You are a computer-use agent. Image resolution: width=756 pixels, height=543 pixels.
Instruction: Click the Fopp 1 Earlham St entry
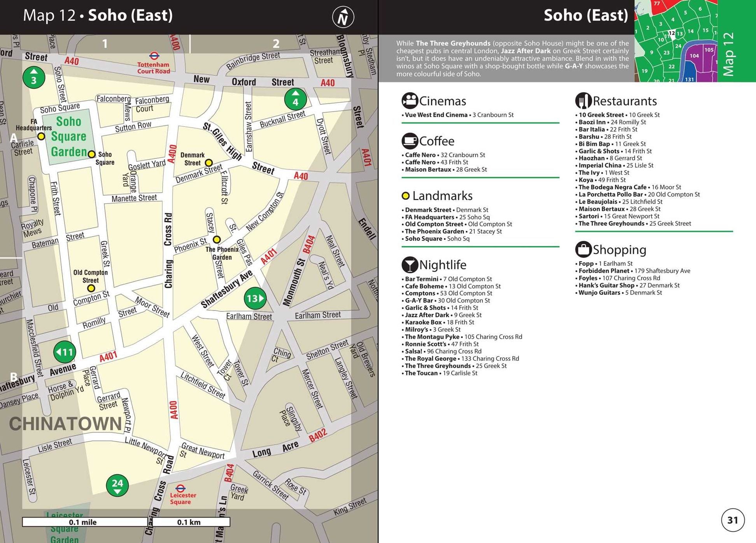[604, 264]
